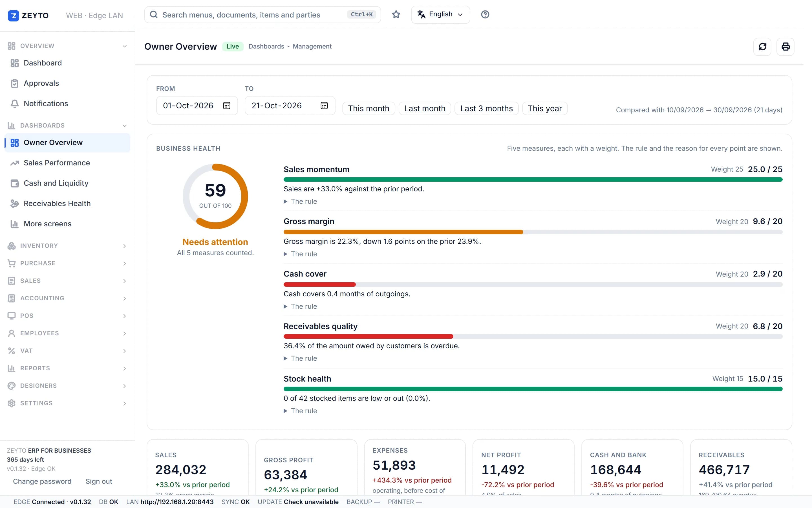
Task: Collapse the OVERVIEW sidebar section
Action: (67, 46)
